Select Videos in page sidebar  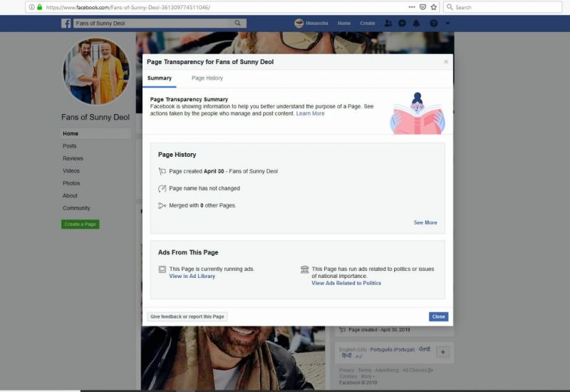coord(71,171)
